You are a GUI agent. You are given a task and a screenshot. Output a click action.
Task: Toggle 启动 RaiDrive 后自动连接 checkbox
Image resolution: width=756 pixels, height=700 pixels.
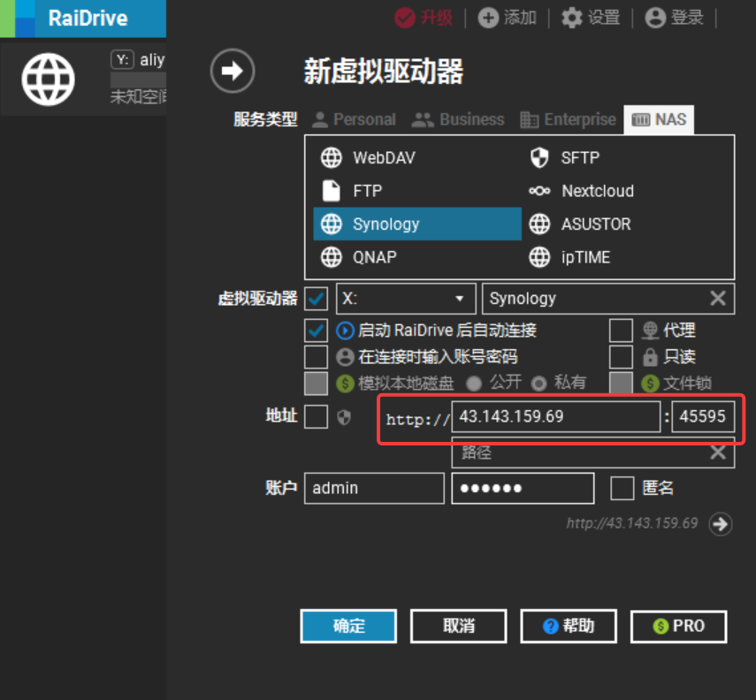[x=317, y=331]
